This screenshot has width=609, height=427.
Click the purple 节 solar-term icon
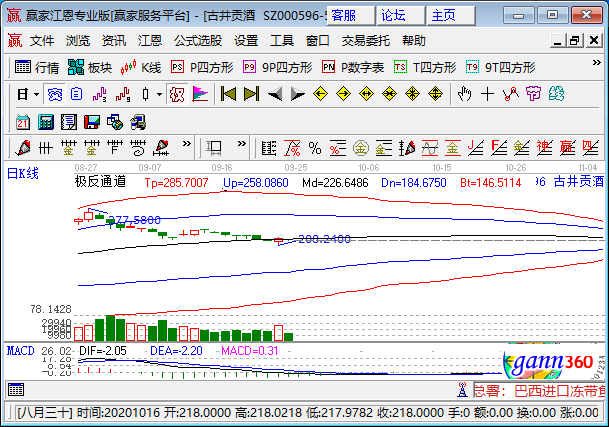pos(533,94)
